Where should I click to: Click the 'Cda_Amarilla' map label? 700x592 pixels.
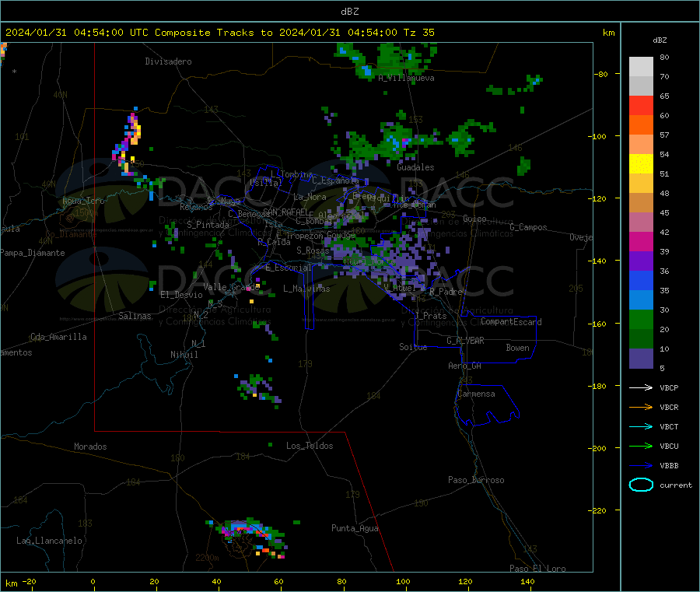click(58, 337)
